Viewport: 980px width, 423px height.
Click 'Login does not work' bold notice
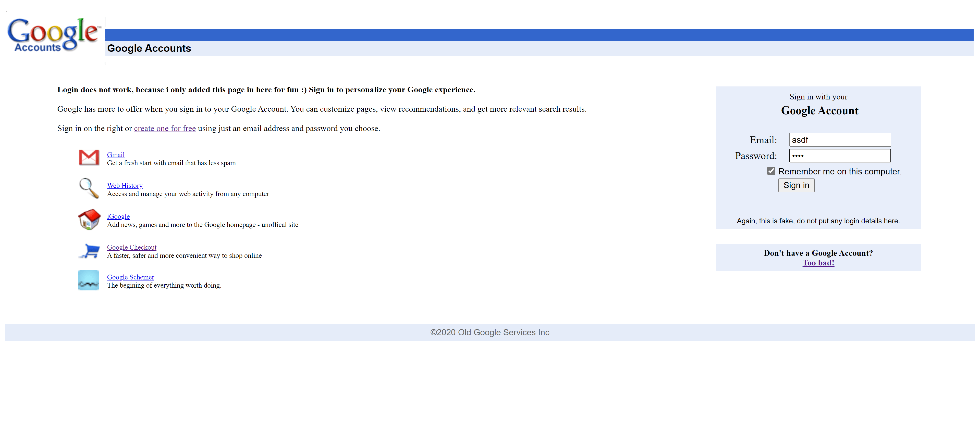[x=266, y=90]
